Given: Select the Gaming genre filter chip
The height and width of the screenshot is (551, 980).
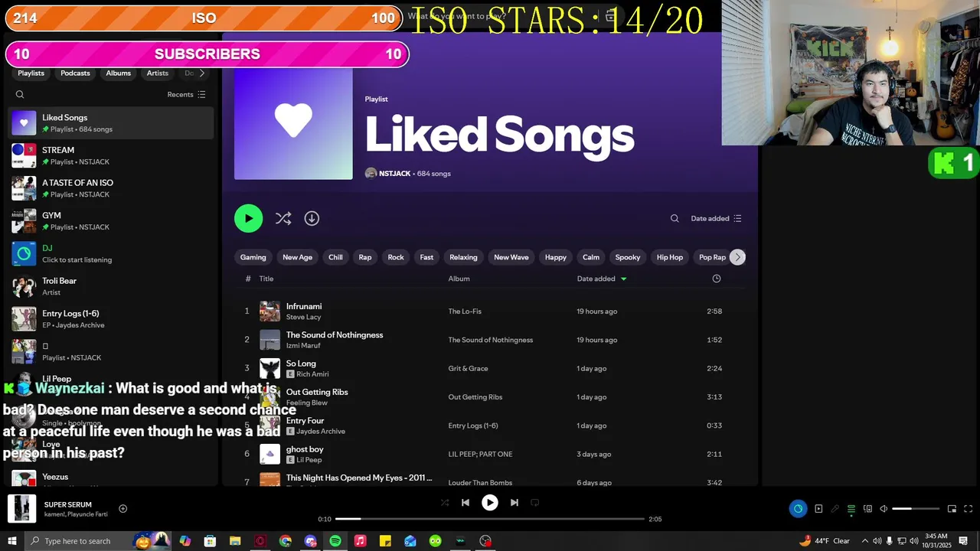Looking at the screenshot, I should pyautogui.click(x=253, y=257).
